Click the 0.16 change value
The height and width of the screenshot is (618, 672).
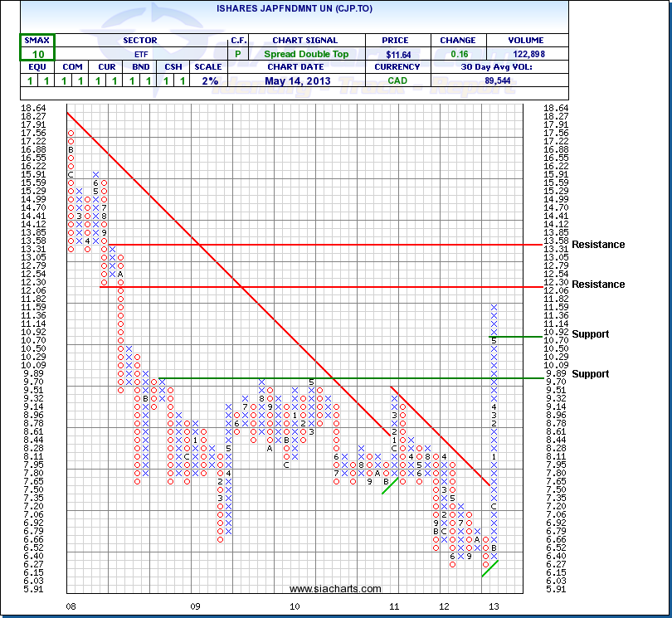click(x=457, y=54)
